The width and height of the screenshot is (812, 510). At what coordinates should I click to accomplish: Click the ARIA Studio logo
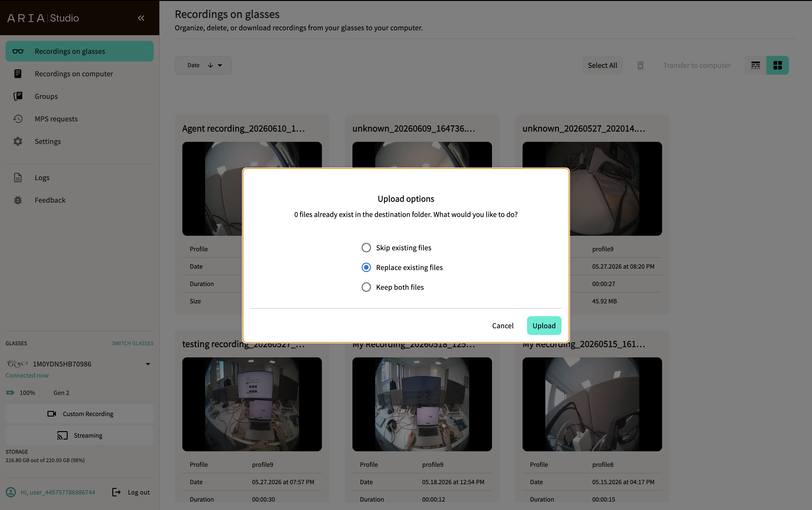(x=43, y=18)
